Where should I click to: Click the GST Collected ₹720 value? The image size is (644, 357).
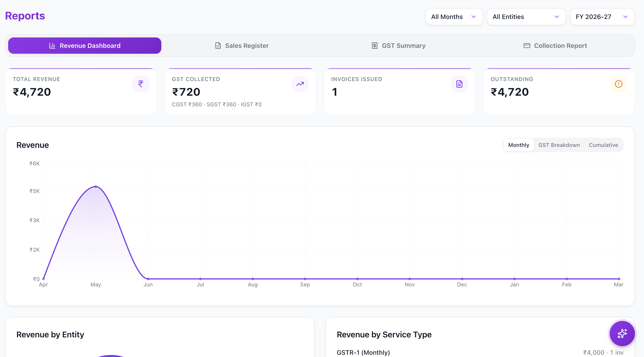[186, 92]
